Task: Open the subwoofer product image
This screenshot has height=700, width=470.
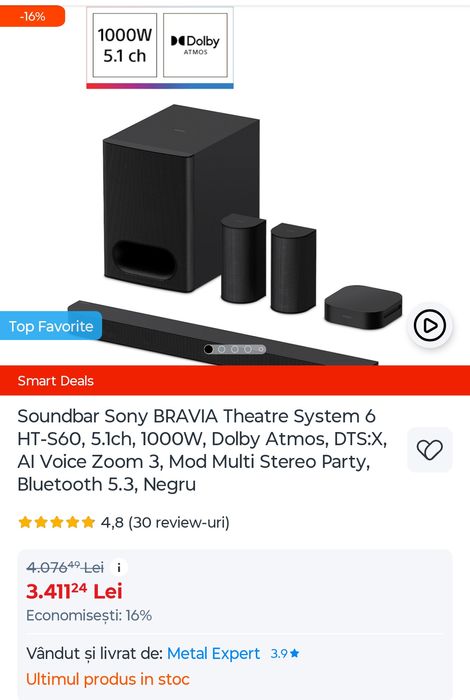Action: (x=181, y=199)
